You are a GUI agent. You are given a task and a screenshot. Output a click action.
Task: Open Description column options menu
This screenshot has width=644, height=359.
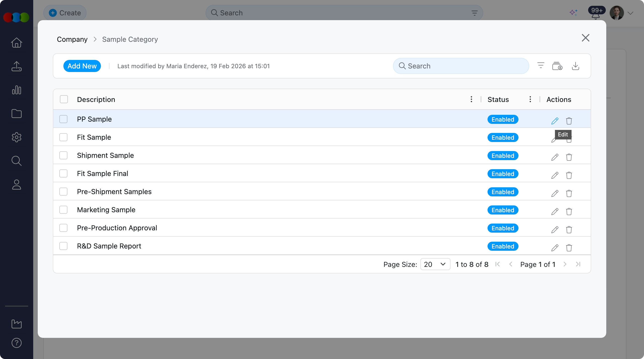(x=471, y=99)
